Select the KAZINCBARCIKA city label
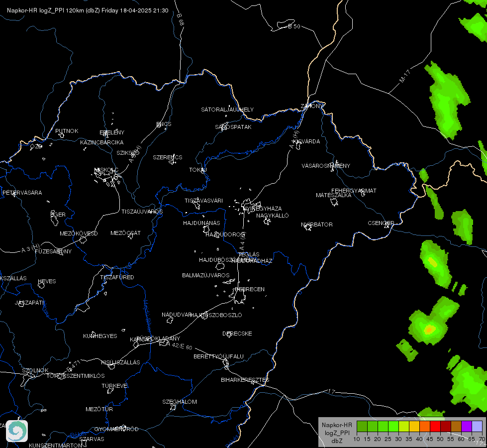The height and width of the screenshot is (448, 487). tap(102, 142)
